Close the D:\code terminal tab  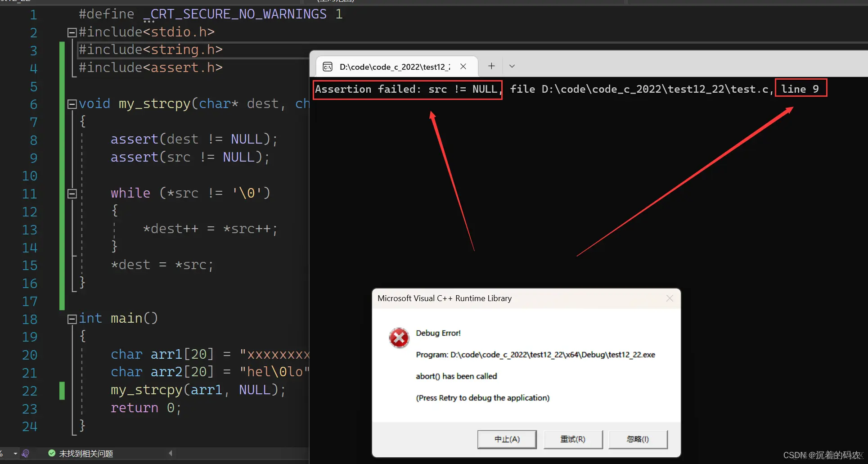tap(463, 67)
